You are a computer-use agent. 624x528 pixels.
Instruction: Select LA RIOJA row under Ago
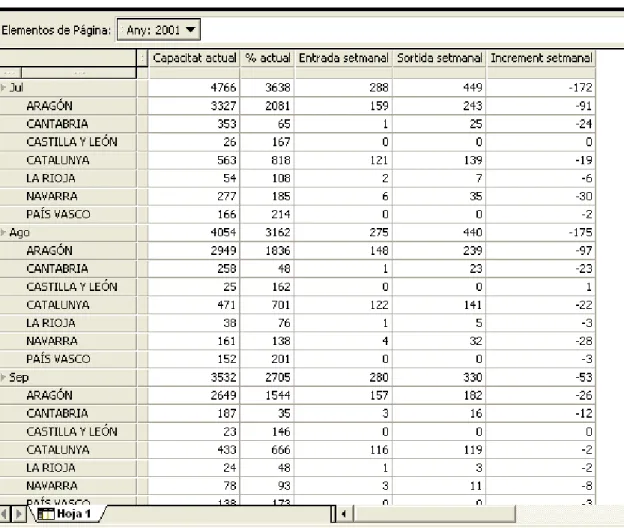(x=68, y=323)
